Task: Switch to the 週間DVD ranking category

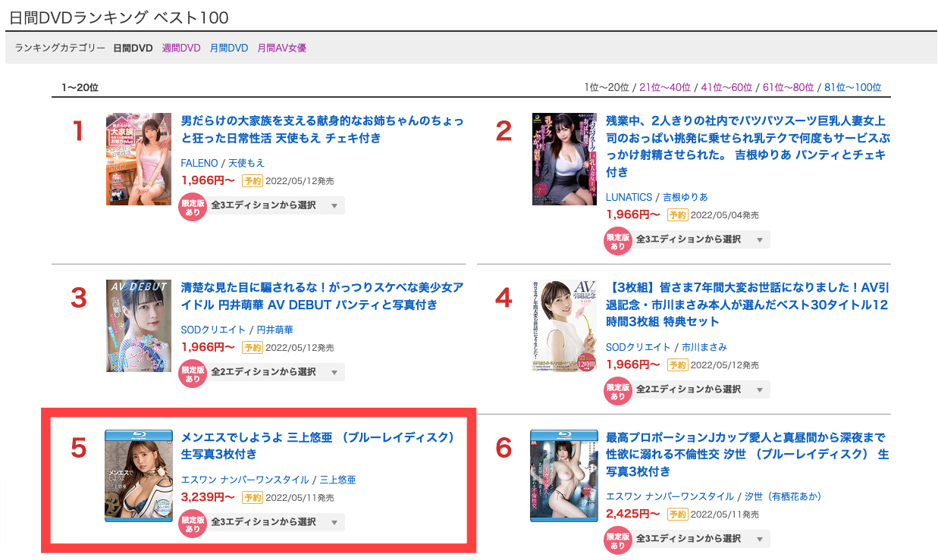Action: tap(181, 47)
